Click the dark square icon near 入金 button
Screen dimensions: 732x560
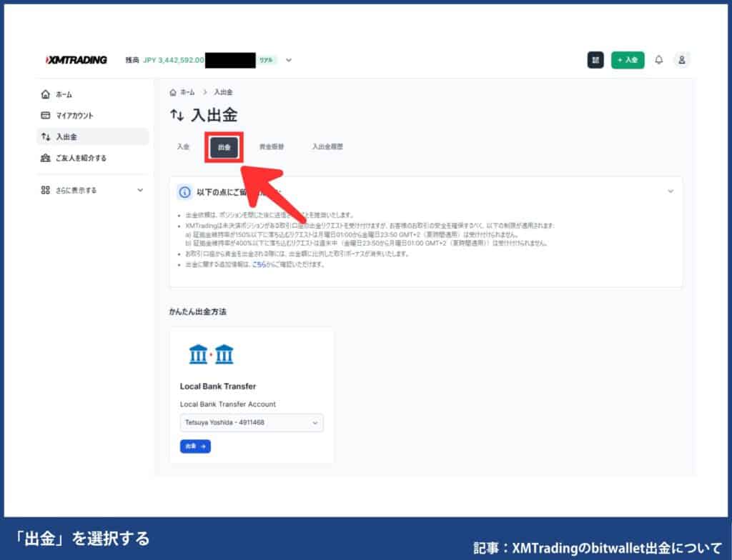[595, 60]
